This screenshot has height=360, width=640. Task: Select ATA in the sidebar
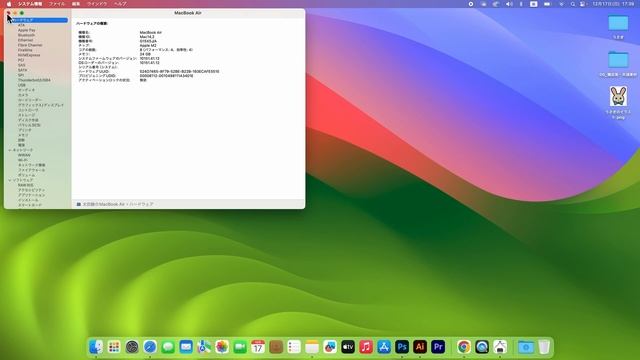(21, 25)
